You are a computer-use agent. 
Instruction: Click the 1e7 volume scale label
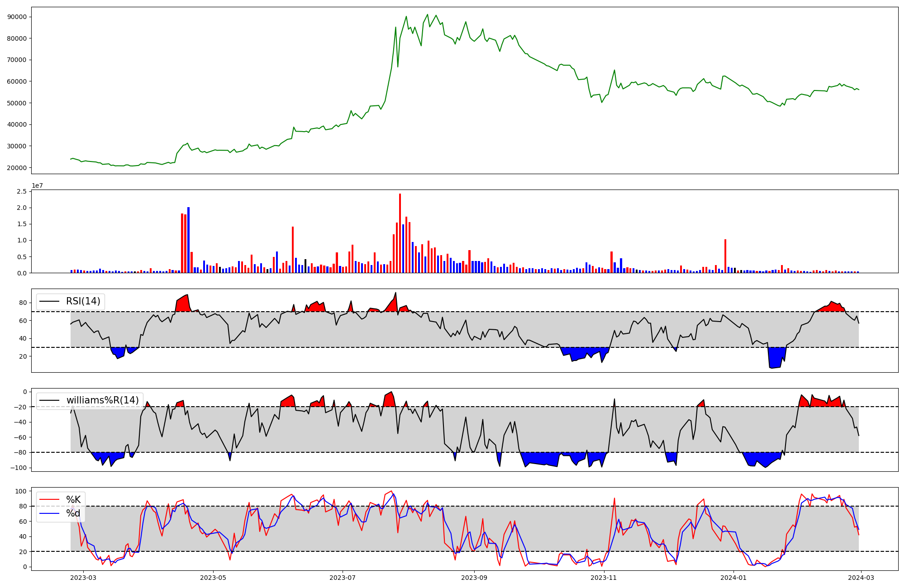(37, 185)
